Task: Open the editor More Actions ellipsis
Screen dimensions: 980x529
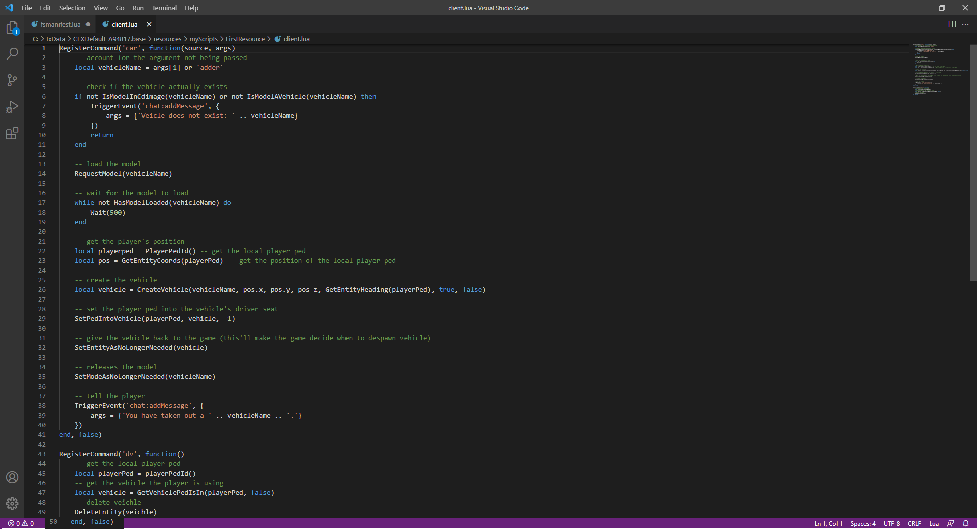Action: (965, 24)
